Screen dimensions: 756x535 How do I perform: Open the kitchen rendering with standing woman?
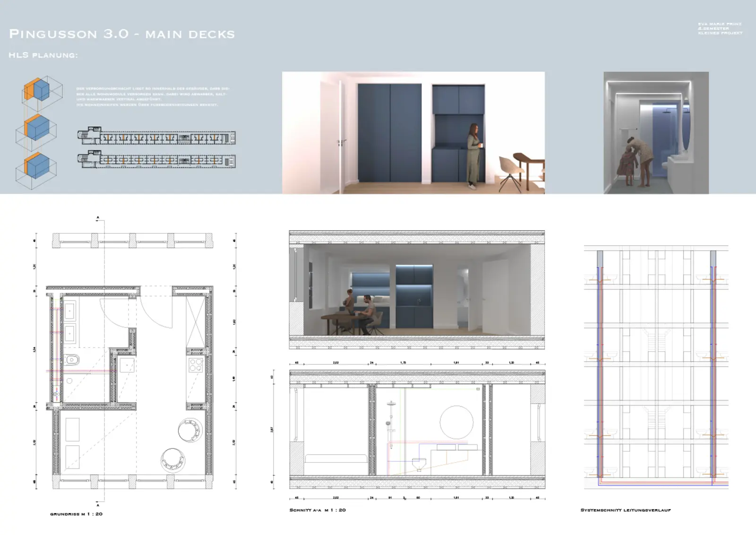[x=413, y=133]
